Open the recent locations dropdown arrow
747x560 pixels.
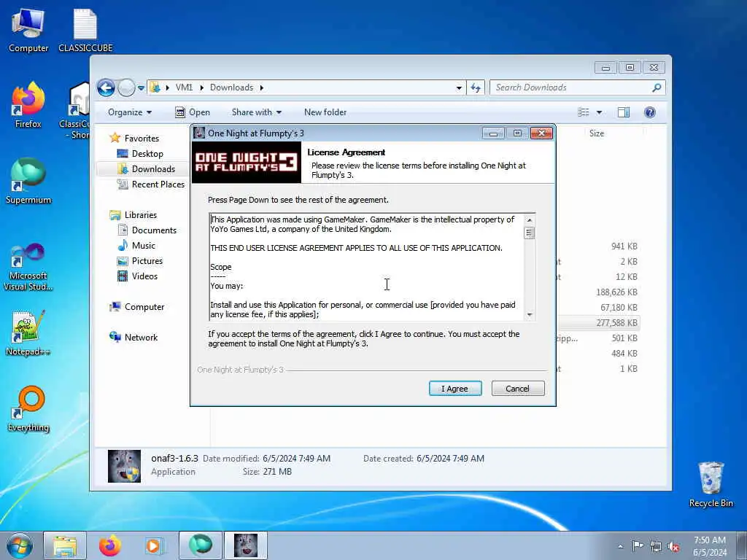coord(141,88)
